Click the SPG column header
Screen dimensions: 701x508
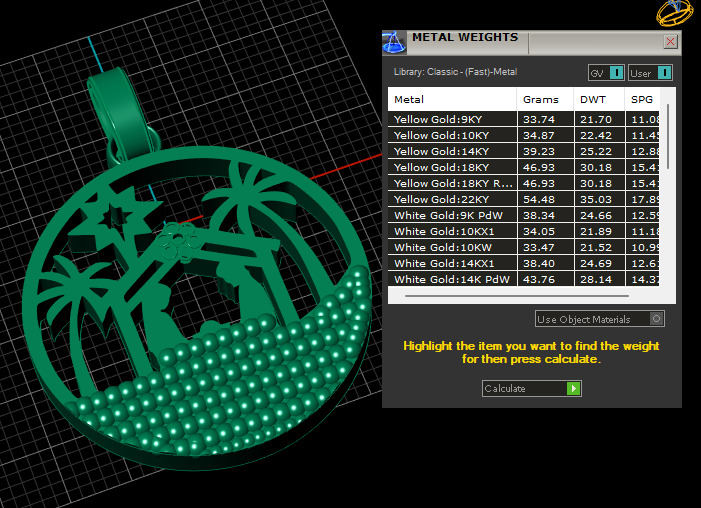click(642, 99)
